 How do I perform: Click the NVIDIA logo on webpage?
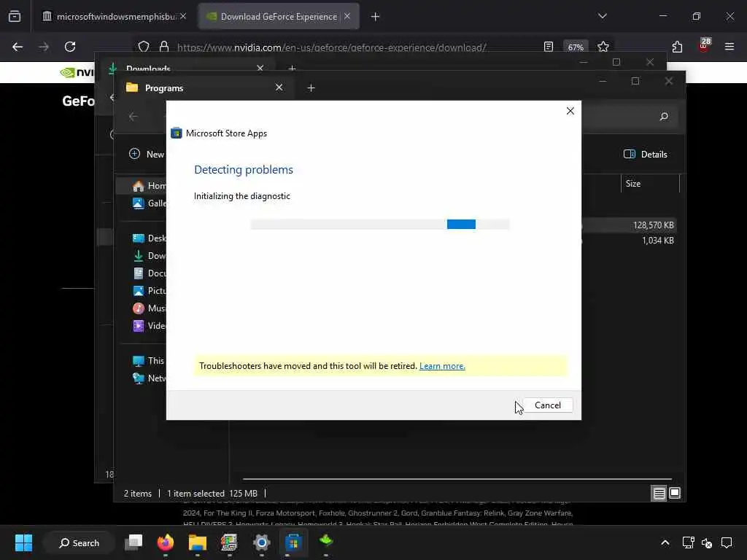pos(77,72)
